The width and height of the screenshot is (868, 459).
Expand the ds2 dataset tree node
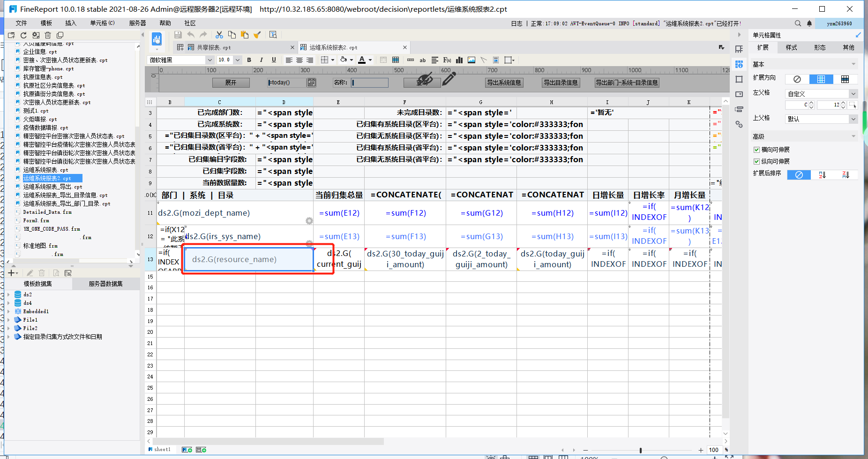point(8,294)
